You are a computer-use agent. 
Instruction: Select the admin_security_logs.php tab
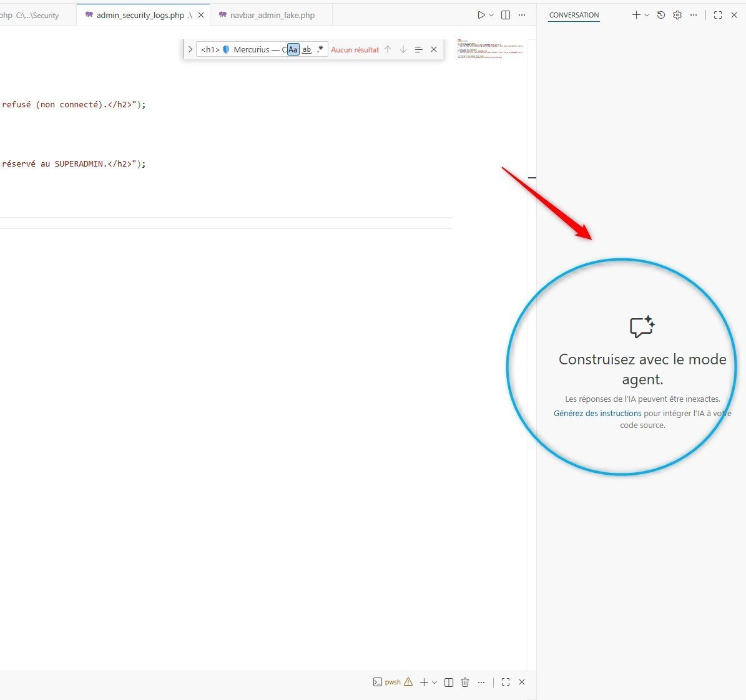(x=140, y=15)
